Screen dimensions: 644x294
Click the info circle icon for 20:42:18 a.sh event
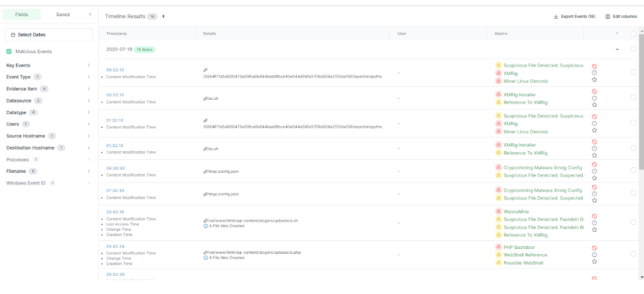point(594,223)
